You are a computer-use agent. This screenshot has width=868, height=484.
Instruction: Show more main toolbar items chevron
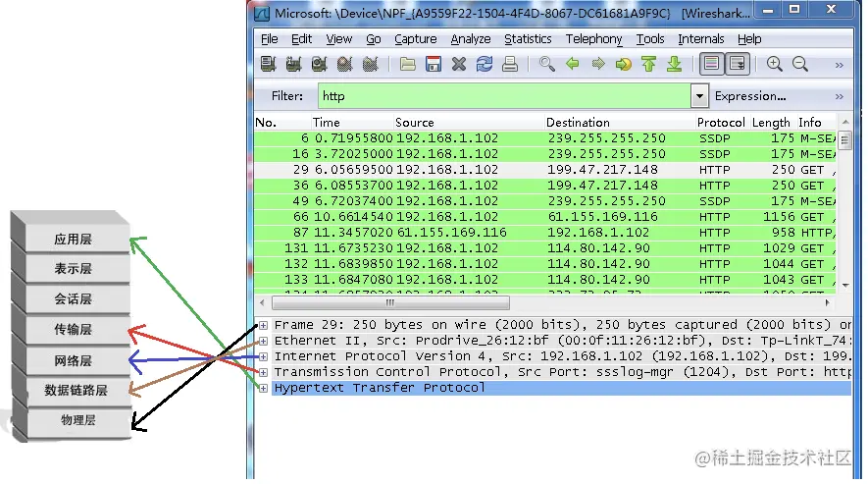pyautogui.click(x=840, y=65)
